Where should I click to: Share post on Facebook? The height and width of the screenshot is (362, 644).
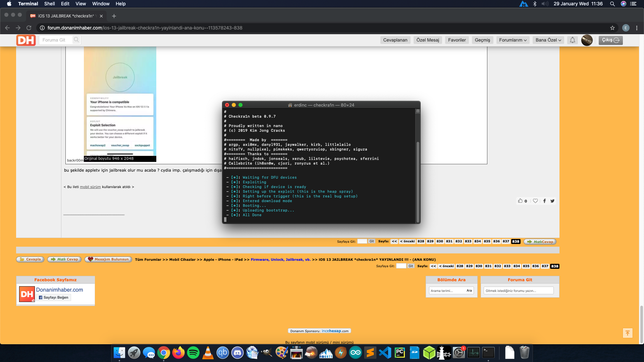(544, 201)
